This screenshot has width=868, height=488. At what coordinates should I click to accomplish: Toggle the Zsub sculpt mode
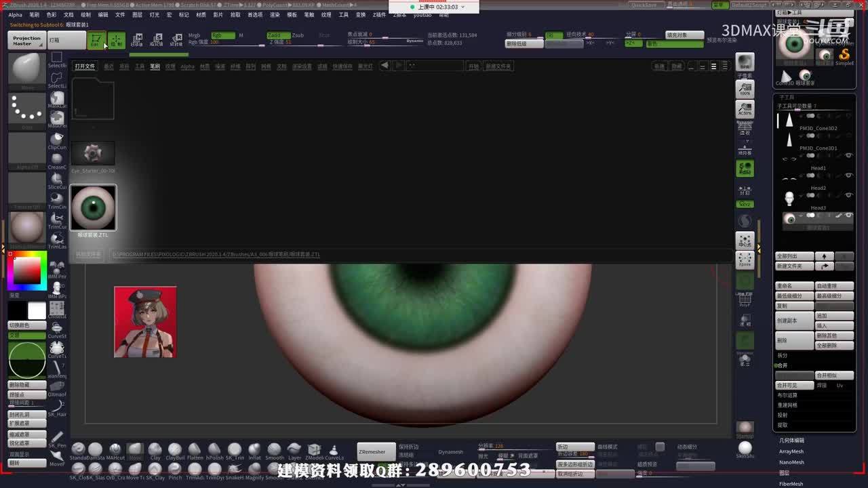[298, 35]
